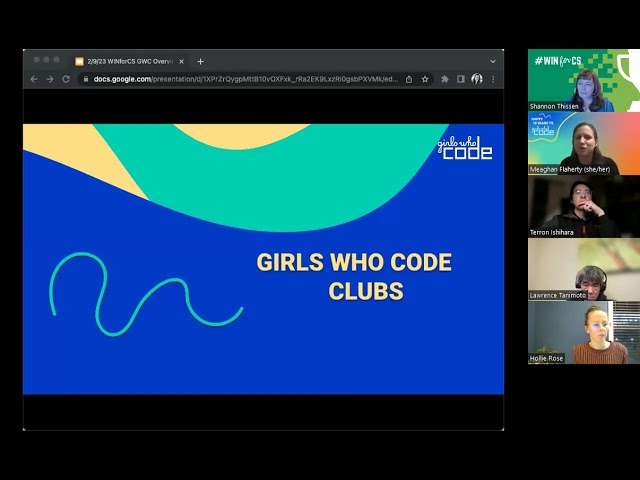
Task: Close the WINforCS GWC Overview tab
Action: [x=182, y=62]
